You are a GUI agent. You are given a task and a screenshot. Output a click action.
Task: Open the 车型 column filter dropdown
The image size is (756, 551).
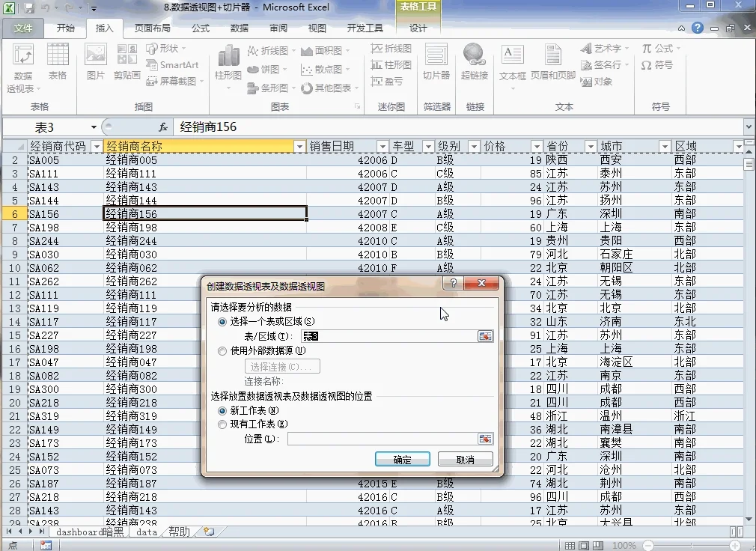tap(428, 147)
